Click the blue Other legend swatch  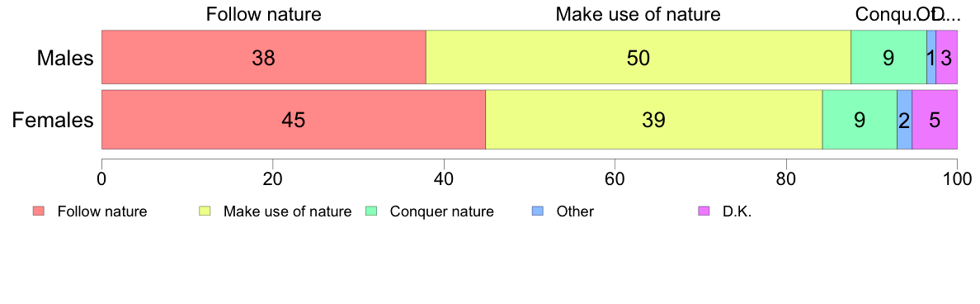pyautogui.click(x=537, y=211)
